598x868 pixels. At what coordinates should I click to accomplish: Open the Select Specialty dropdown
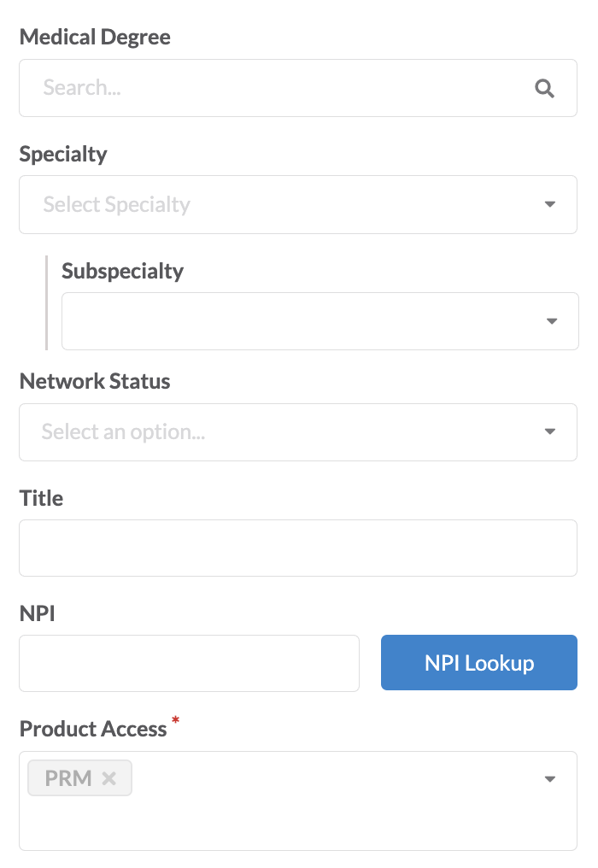(x=298, y=204)
